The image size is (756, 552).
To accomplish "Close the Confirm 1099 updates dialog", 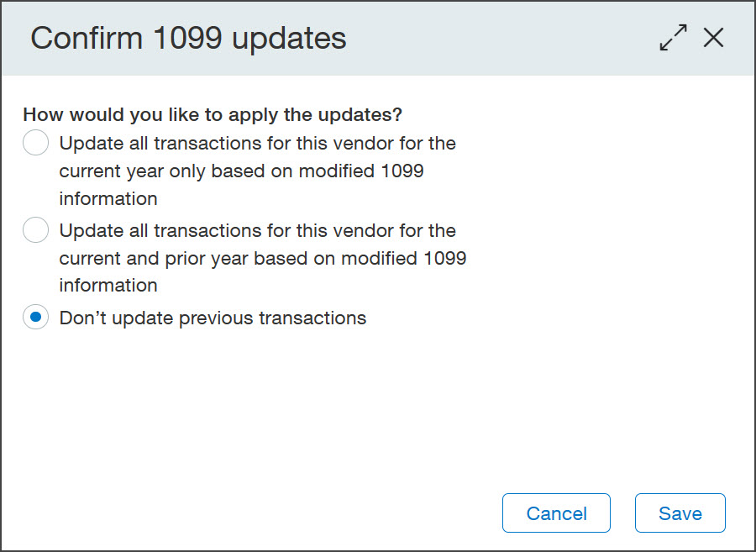I will coord(713,38).
